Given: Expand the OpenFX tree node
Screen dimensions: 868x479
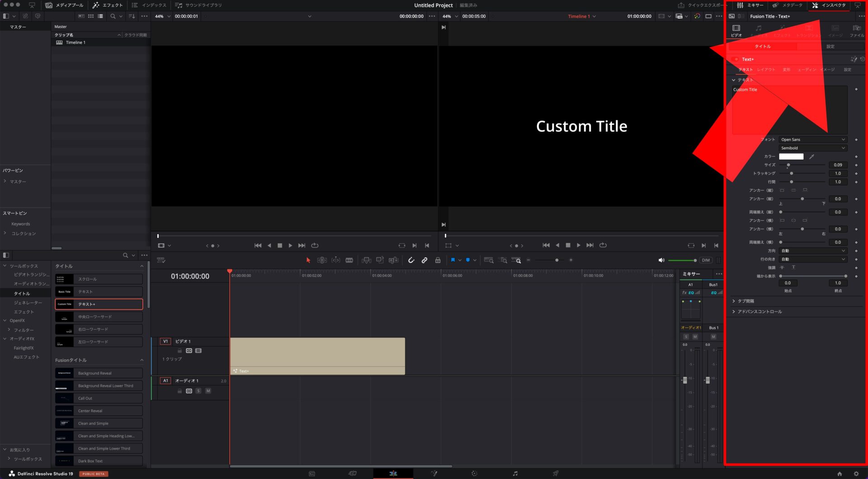Looking at the screenshot, I should [5, 321].
